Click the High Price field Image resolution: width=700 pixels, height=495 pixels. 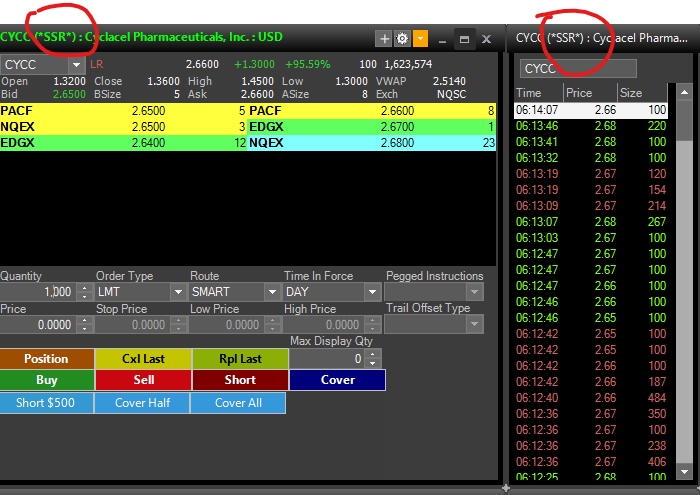coord(324,324)
